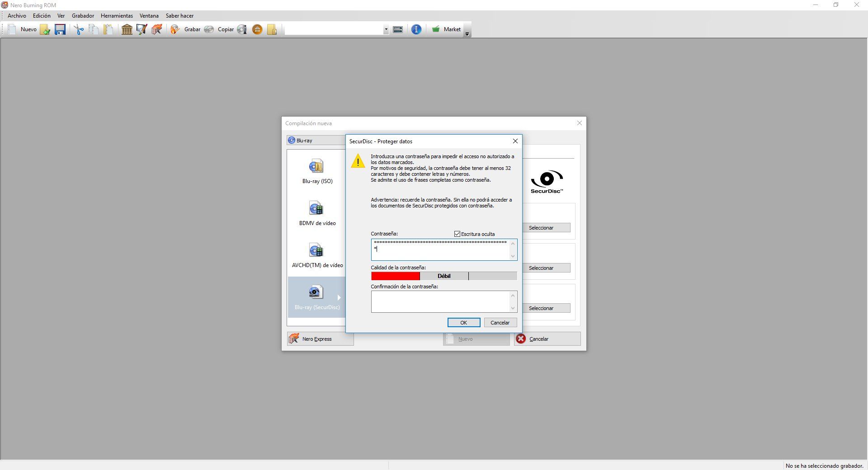Click the Copiar toolbar label
Image resolution: width=868 pixels, height=470 pixels.
tap(226, 29)
